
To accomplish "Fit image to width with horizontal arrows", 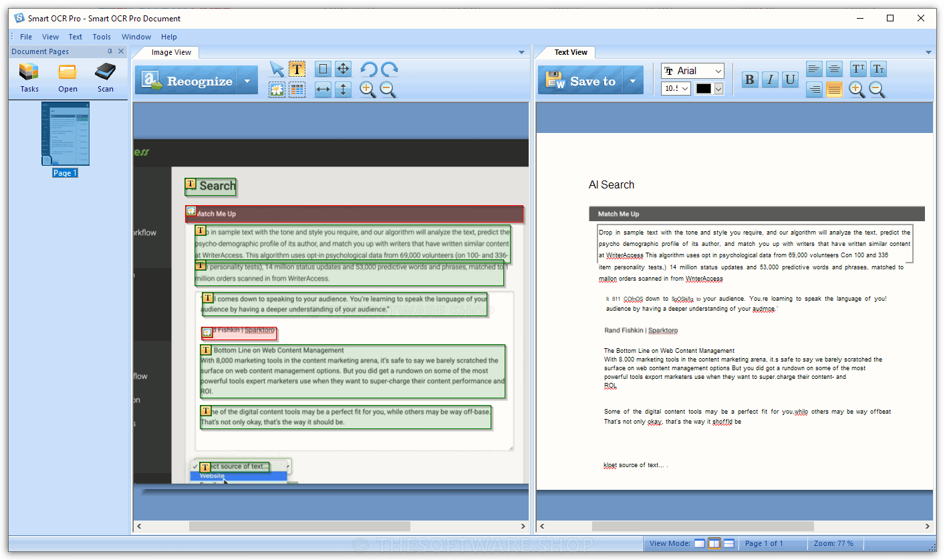I will [323, 90].
